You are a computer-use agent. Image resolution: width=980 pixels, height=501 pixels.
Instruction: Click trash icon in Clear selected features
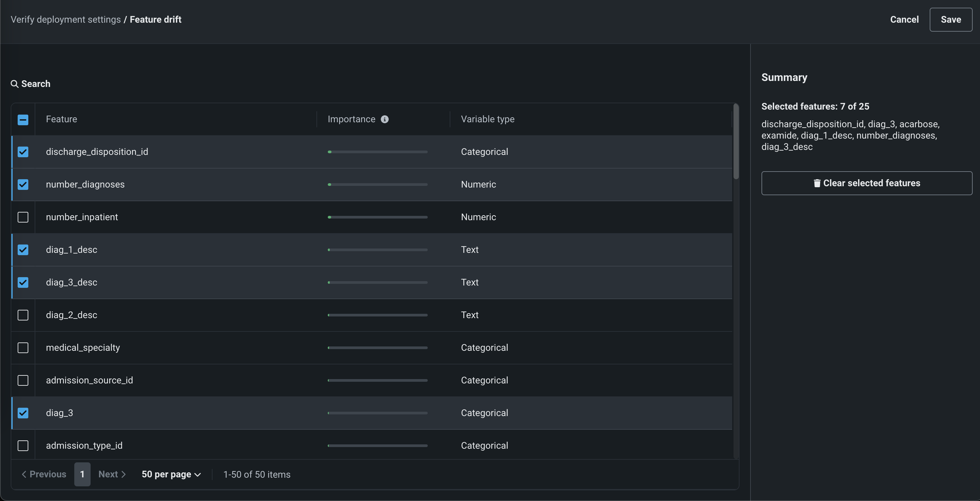817,183
